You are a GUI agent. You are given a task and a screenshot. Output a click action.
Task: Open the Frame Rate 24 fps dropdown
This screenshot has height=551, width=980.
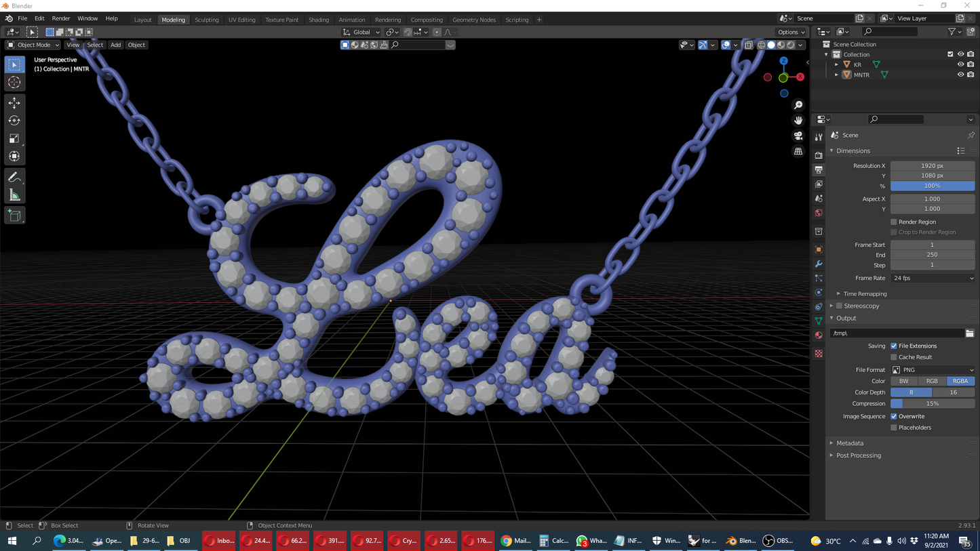point(933,278)
